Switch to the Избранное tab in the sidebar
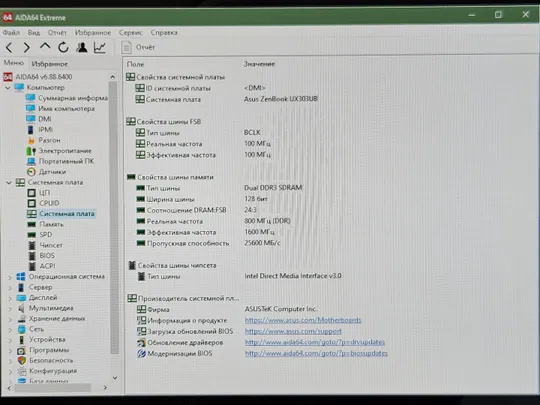 click(x=50, y=64)
